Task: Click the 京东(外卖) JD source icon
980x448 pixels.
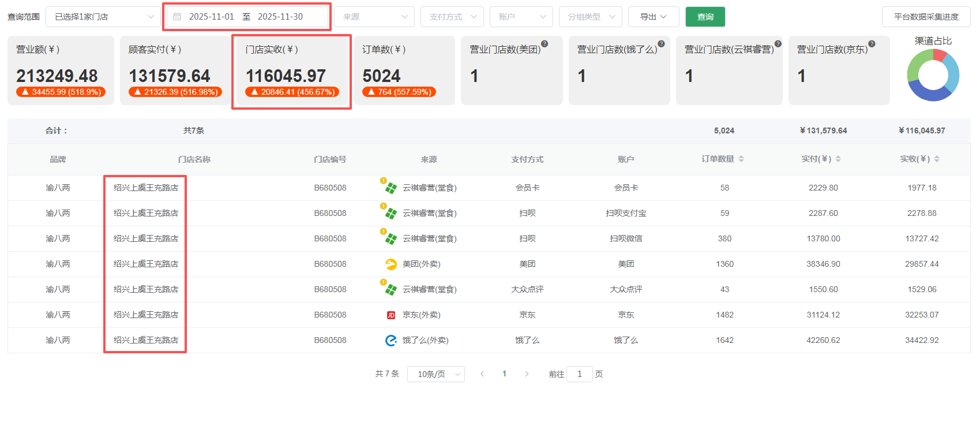Action: click(x=391, y=315)
